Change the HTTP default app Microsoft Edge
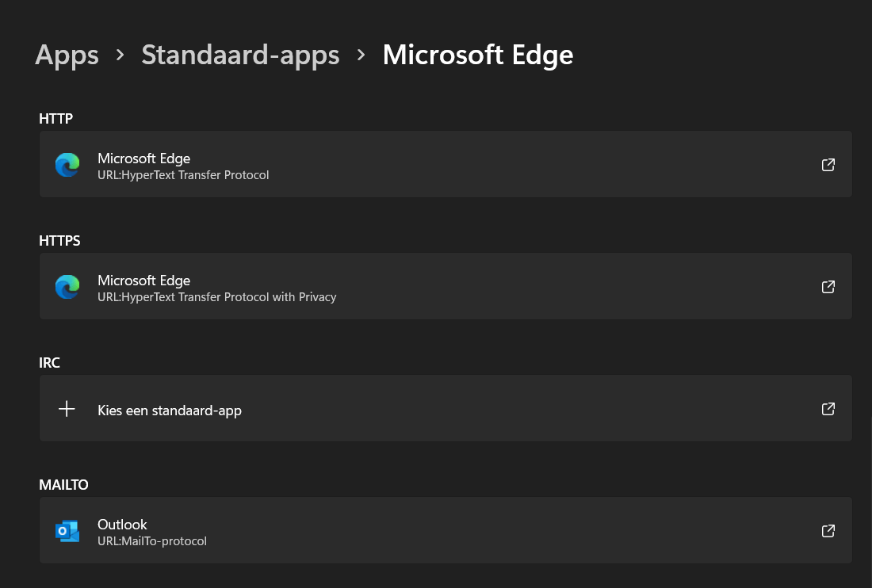The width and height of the screenshot is (872, 588). [446, 165]
